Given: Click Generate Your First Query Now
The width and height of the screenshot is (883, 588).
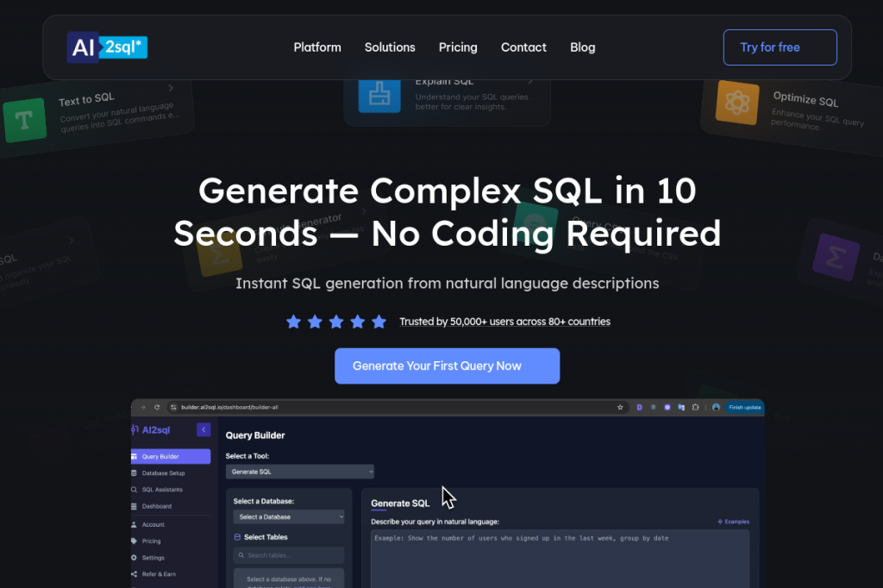Looking at the screenshot, I should coord(448,366).
